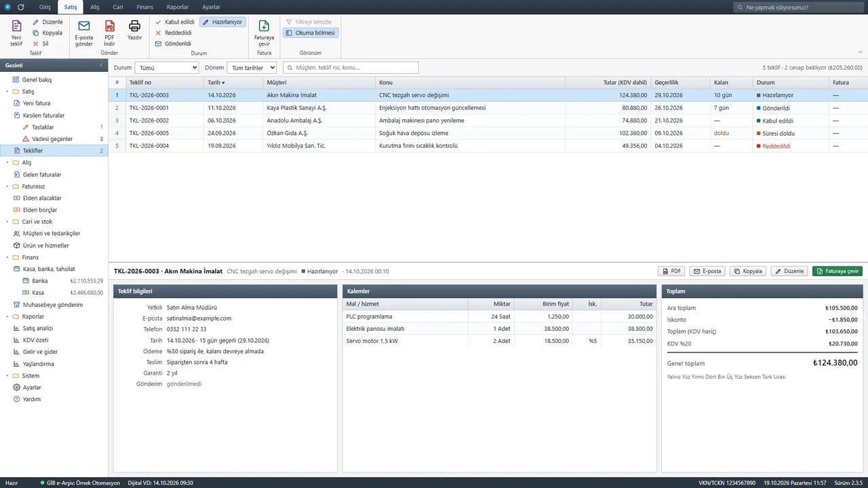Mark offer as Kabul edildi
The image size is (868, 488).
[x=174, y=22]
